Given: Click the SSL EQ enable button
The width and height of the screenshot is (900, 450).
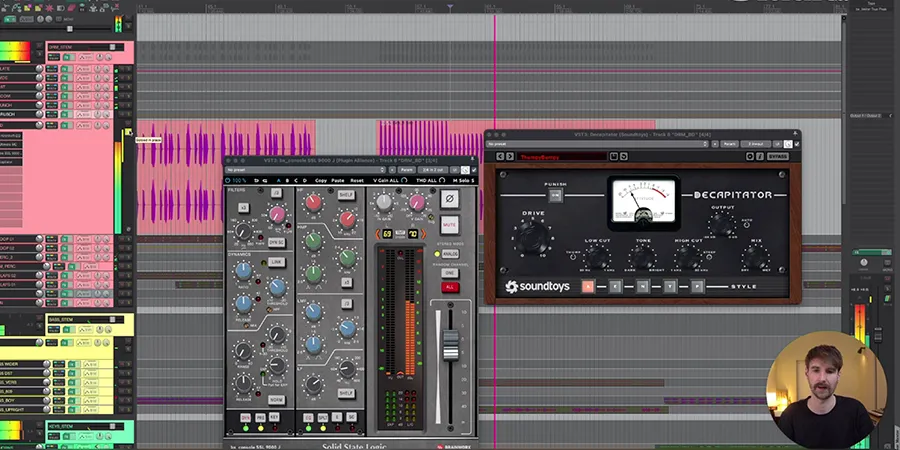Looking at the screenshot, I should (308, 418).
